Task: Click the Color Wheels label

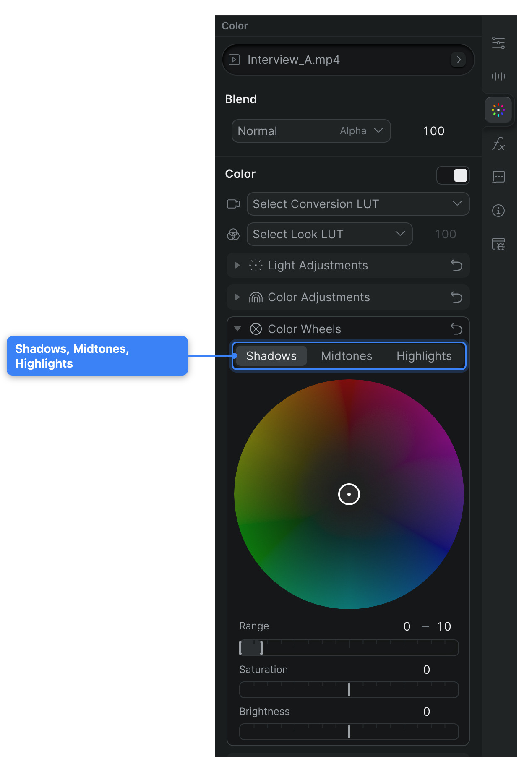Action: [x=305, y=329]
